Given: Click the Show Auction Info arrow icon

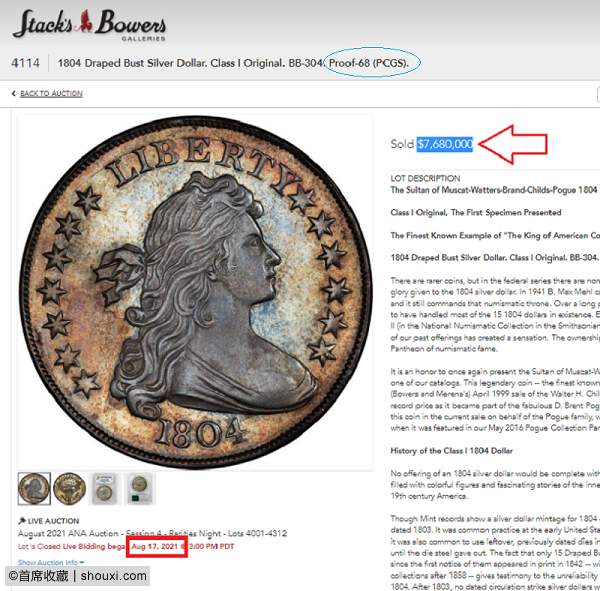Looking at the screenshot, I should coord(82,562).
